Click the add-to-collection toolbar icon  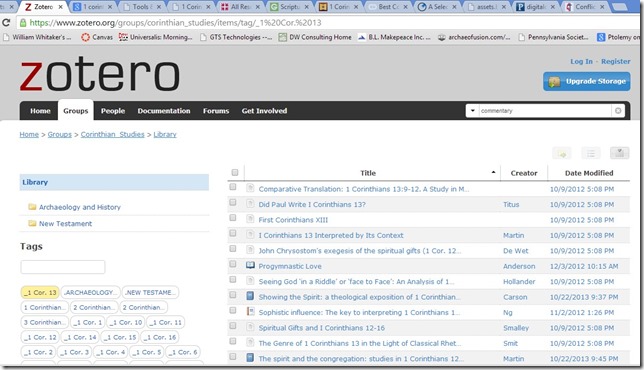(562, 153)
